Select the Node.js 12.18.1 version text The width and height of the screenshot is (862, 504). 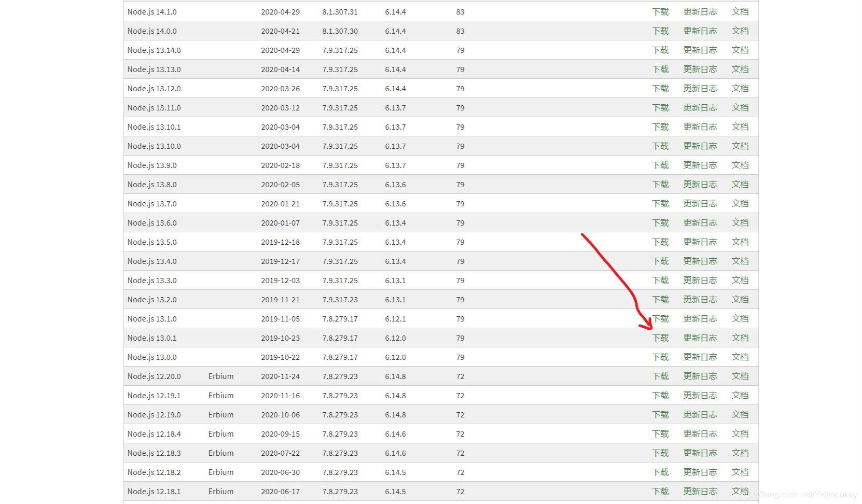pos(154,492)
